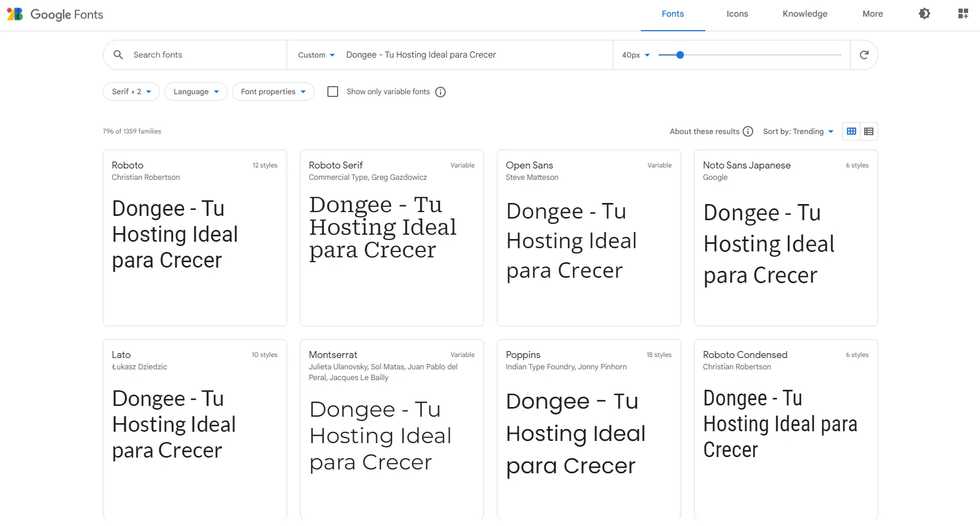Image resolution: width=980 pixels, height=526 pixels.
Task: Click the Poppins preview sample text
Action: 576,433
